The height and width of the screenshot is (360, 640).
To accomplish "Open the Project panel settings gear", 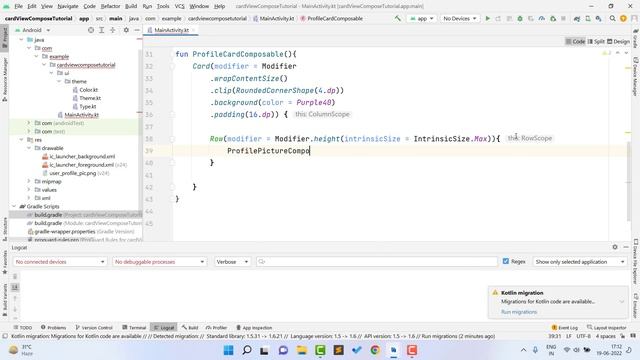I will click(x=126, y=30).
